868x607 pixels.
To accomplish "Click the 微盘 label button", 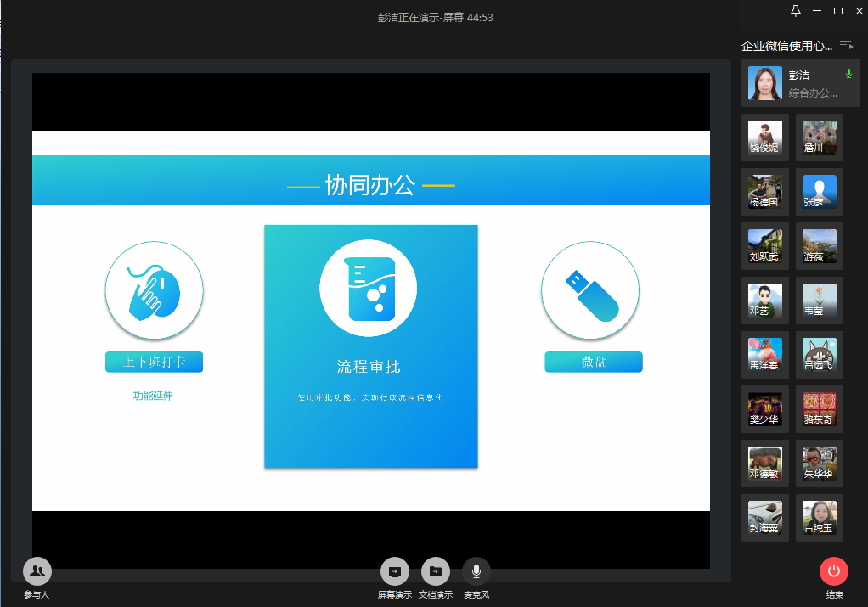I will (593, 363).
